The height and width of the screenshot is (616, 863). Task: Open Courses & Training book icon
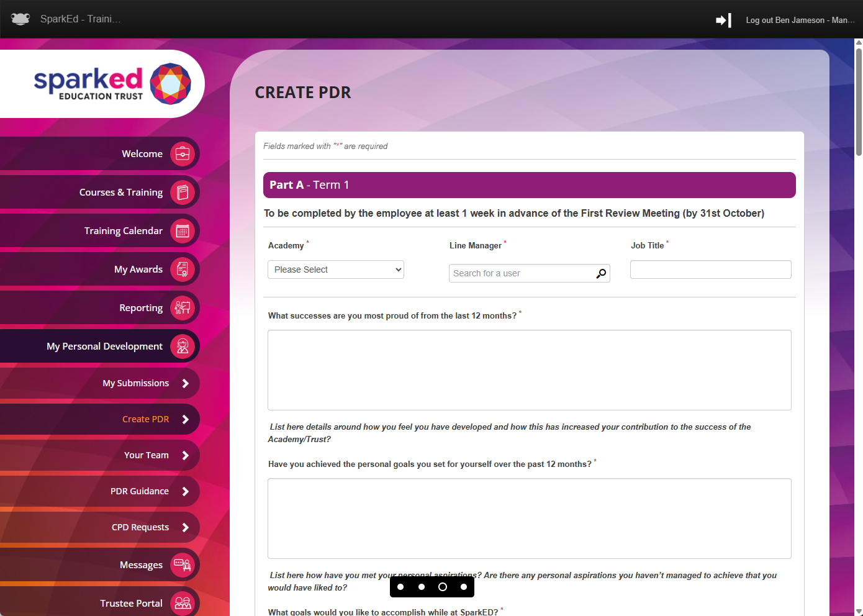pos(183,192)
